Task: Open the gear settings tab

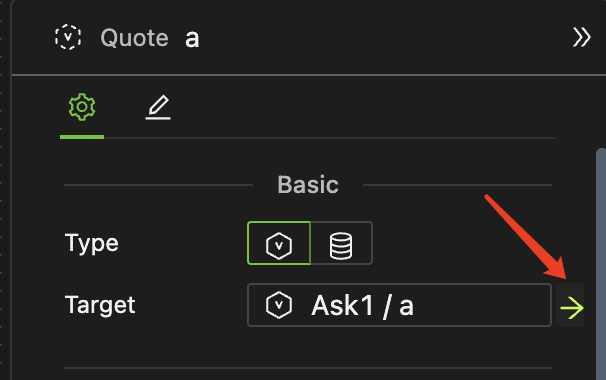Action: coord(82,107)
